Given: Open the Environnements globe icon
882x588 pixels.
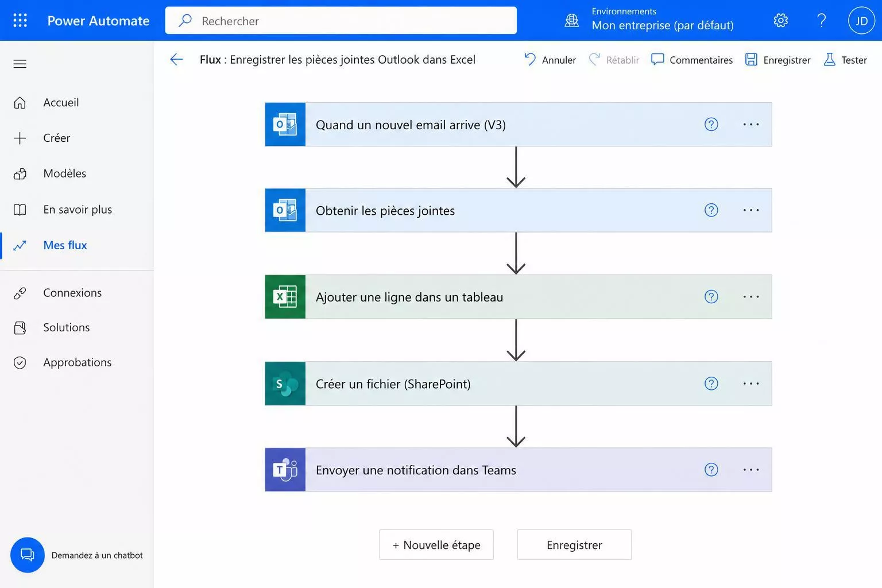Looking at the screenshot, I should tap(571, 21).
